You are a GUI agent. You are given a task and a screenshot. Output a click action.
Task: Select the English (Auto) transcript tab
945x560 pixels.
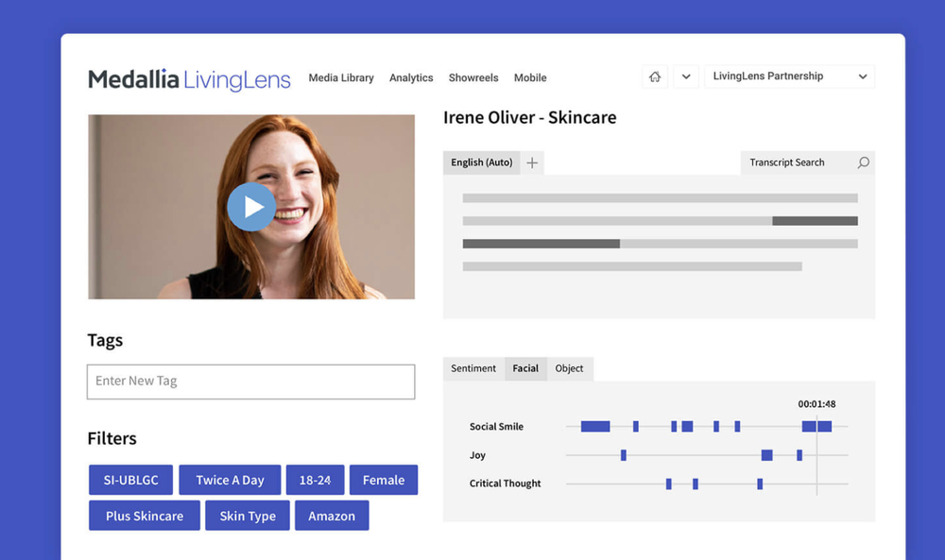pos(481,162)
